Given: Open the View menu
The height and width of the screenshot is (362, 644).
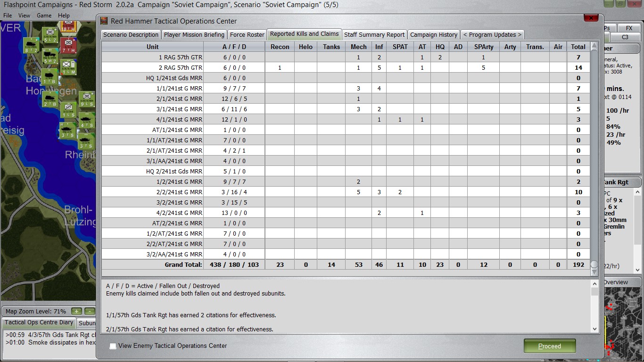Looking at the screenshot, I should click(x=24, y=16).
